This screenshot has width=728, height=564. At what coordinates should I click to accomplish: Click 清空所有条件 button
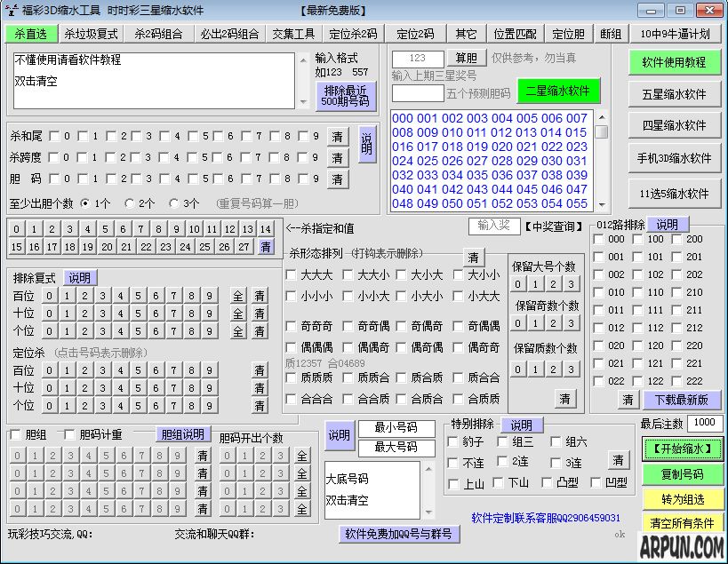coord(683,523)
